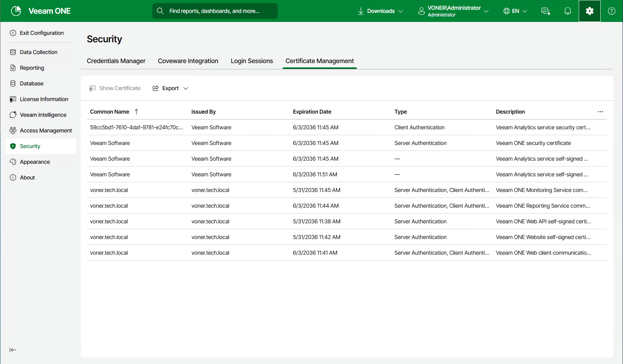The width and height of the screenshot is (623, 364).
Task: Click the 6/3/2036 11:44 AM expiration date
Action: [x=316, y=206]
